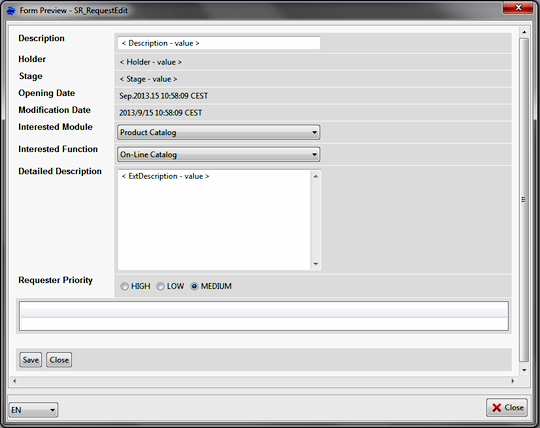Click the vertical scrollbar down arrow
The height and width of the screenshot is (428, 540).
click(x=524, y=370)
